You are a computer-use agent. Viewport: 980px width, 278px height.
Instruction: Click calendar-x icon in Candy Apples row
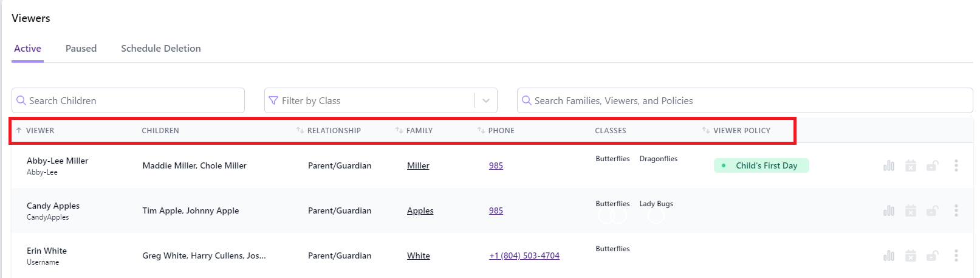click(911, 210)
